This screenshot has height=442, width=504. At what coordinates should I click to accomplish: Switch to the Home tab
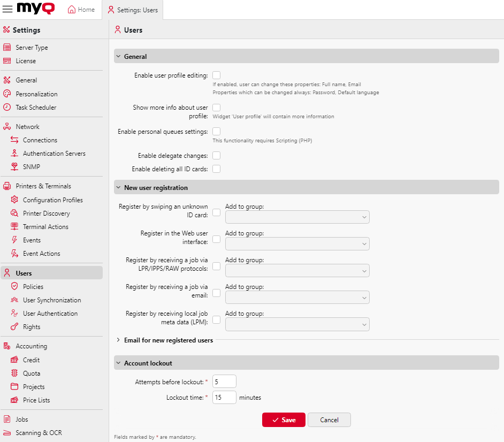(x=81, y=10)
